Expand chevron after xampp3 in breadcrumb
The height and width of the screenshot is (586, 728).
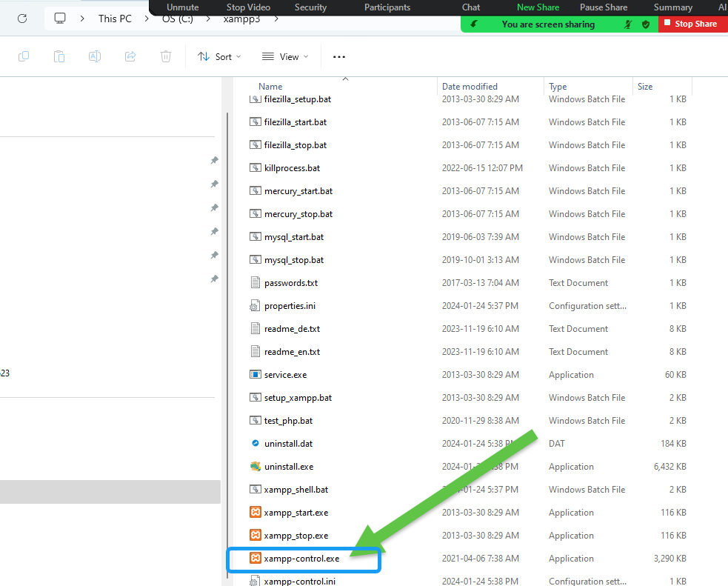[x=276, y=19]
